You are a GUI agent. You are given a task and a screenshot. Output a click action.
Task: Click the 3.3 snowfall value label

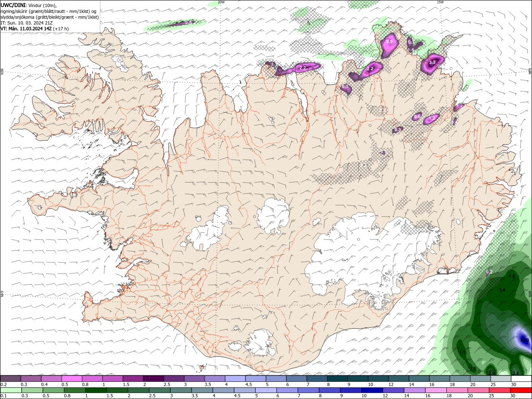pos(432,62)
